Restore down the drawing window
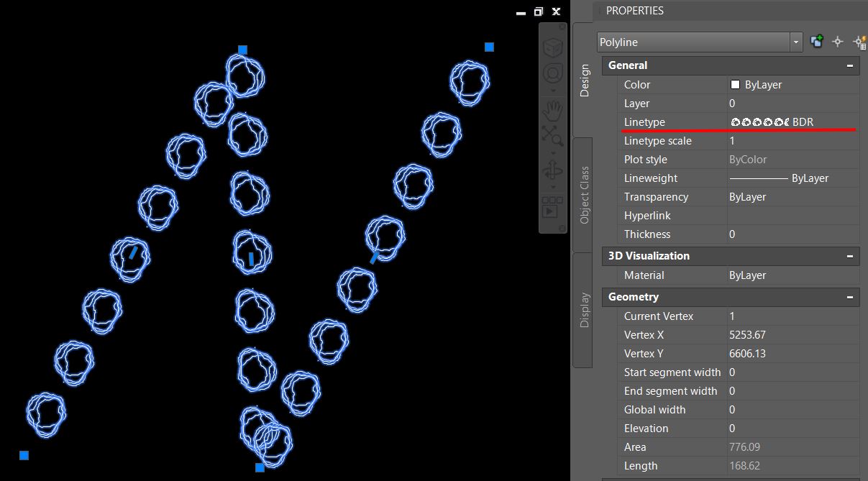The width and height of the screenshot is (868, 481). click(538, 12)
